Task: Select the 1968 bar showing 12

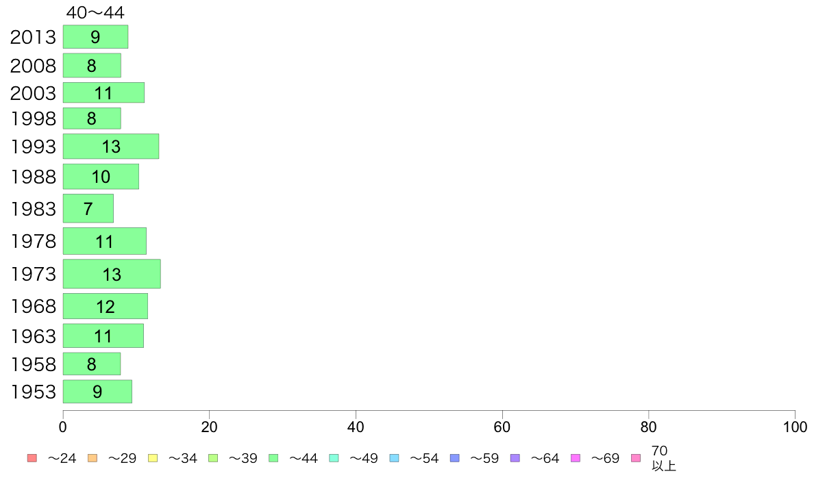Action: point(106,306)
